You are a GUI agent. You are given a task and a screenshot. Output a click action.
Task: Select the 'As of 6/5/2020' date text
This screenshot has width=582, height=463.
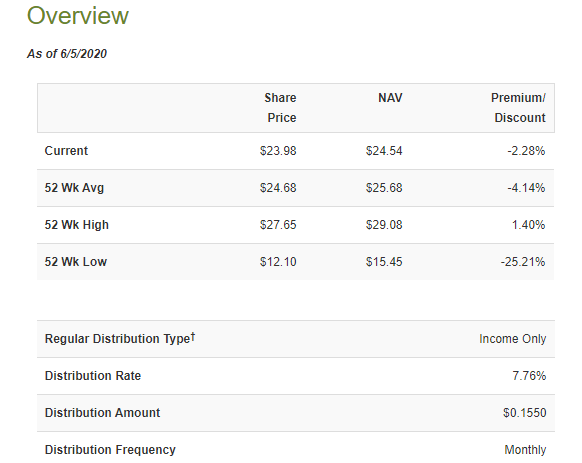pyautogui.click(x=67, y=54)
